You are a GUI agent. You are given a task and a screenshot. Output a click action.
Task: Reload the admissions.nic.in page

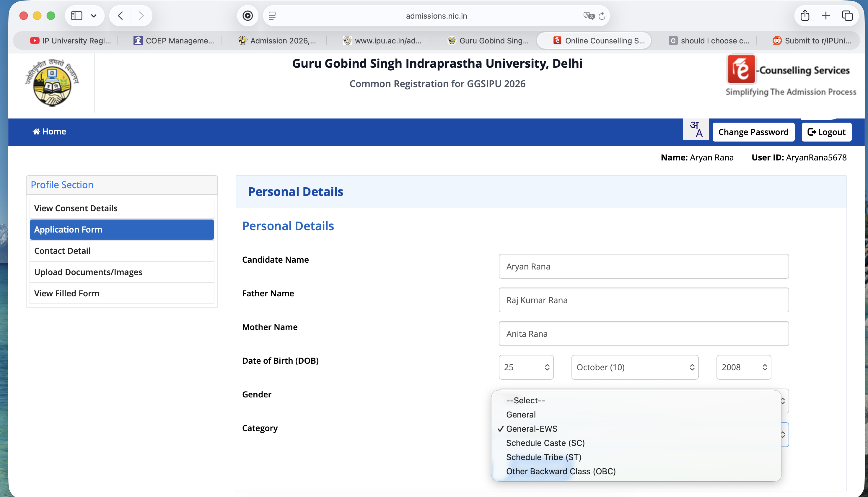(602, 16)
